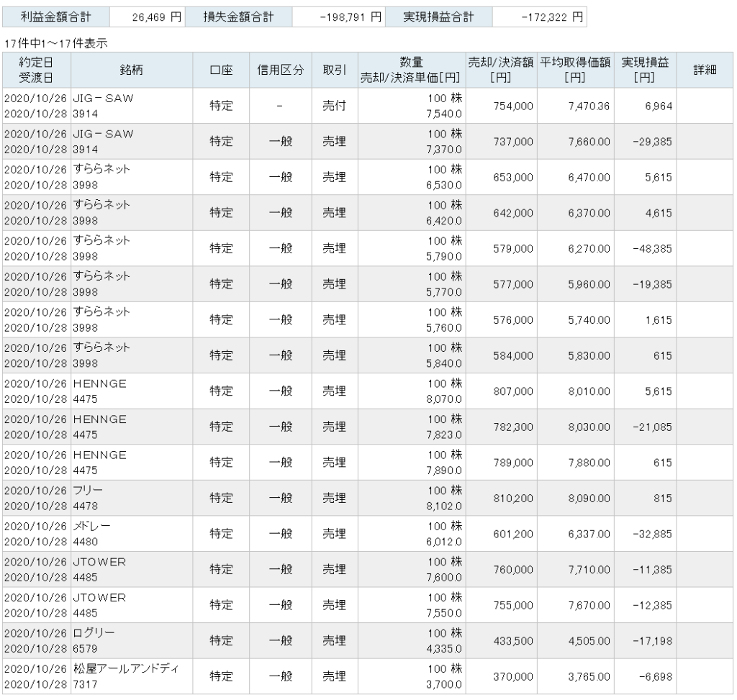Click the 6,337.00 average cost cell
This screenshot has height=700, width=737.
(575, 534)
